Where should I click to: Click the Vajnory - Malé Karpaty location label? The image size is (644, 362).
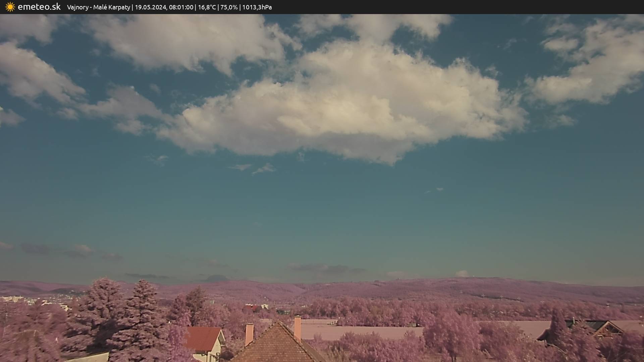98,7
